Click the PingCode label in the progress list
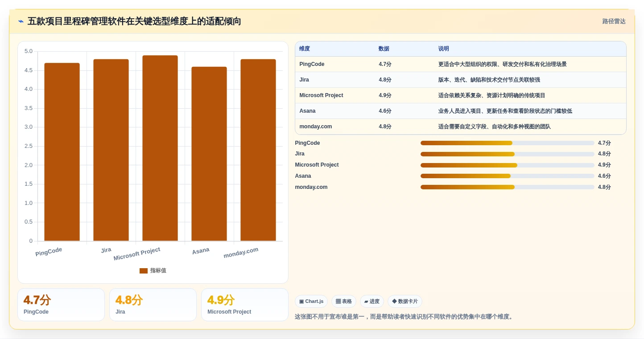This screenshot has height=339, width=644. pyautogui.click(x=307, y=143)
